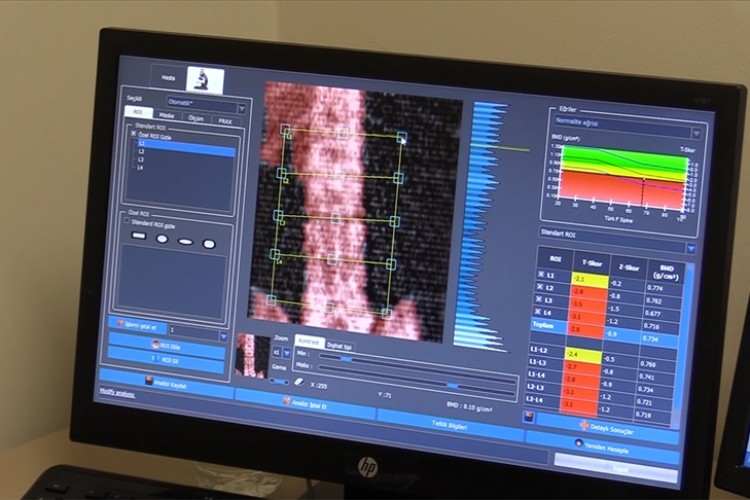This screenshot has width=750, height=500.
Task: Click the ROI Sil button
Action: (167, 360)
